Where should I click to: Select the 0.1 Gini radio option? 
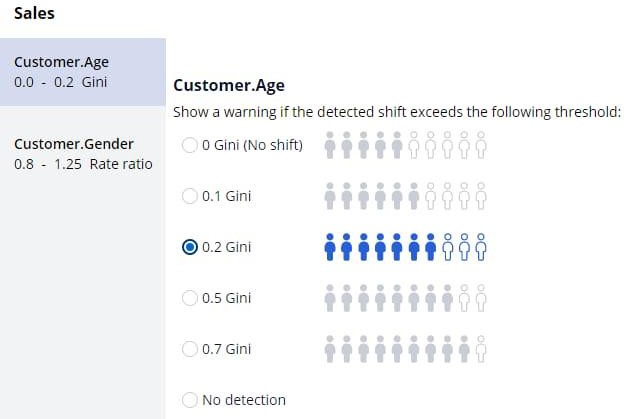(190, 197)
